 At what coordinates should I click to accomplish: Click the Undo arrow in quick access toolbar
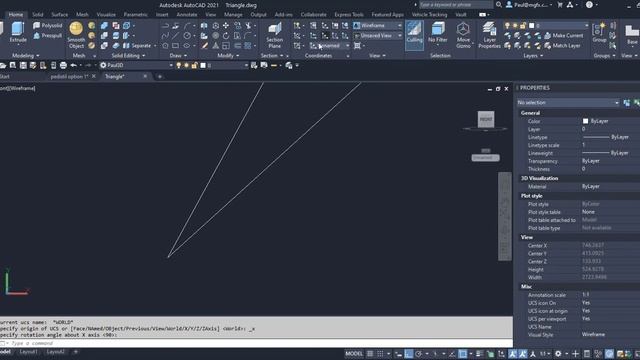point(73,65)
